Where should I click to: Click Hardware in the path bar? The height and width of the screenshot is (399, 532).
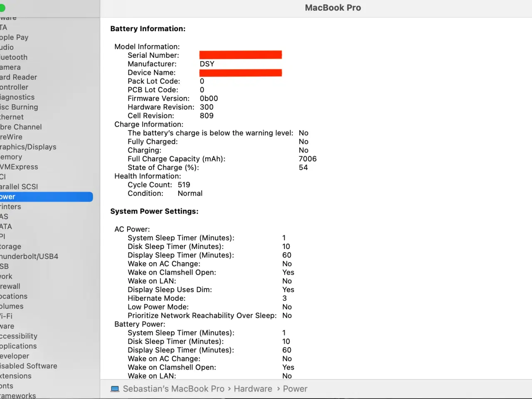[x=253, y=389]
